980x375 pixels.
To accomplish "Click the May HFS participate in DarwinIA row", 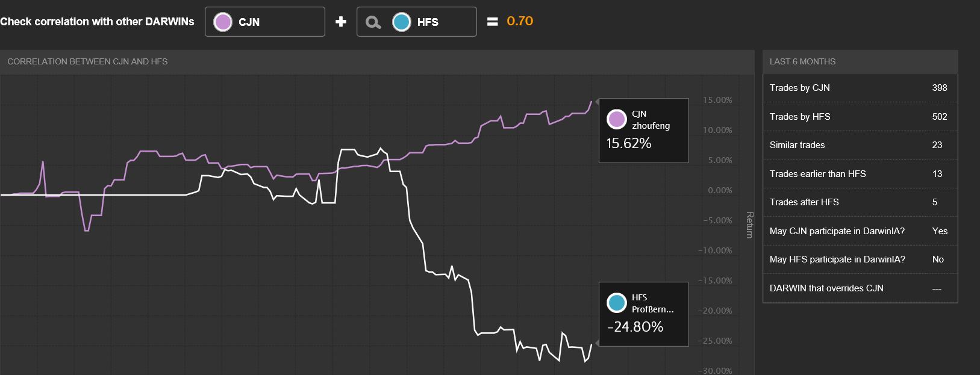I will click(860, 259).
